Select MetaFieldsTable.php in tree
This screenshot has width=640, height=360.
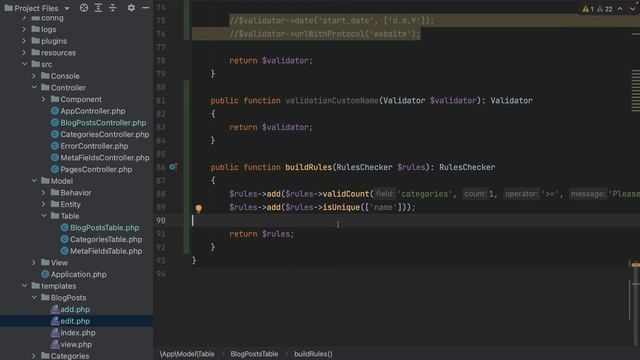106,251
